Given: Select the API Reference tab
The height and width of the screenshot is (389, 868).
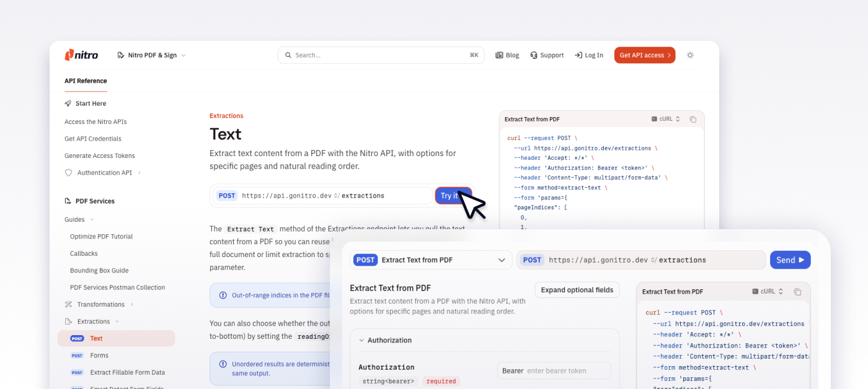Looking at the screenshot, I should (86, 81).
